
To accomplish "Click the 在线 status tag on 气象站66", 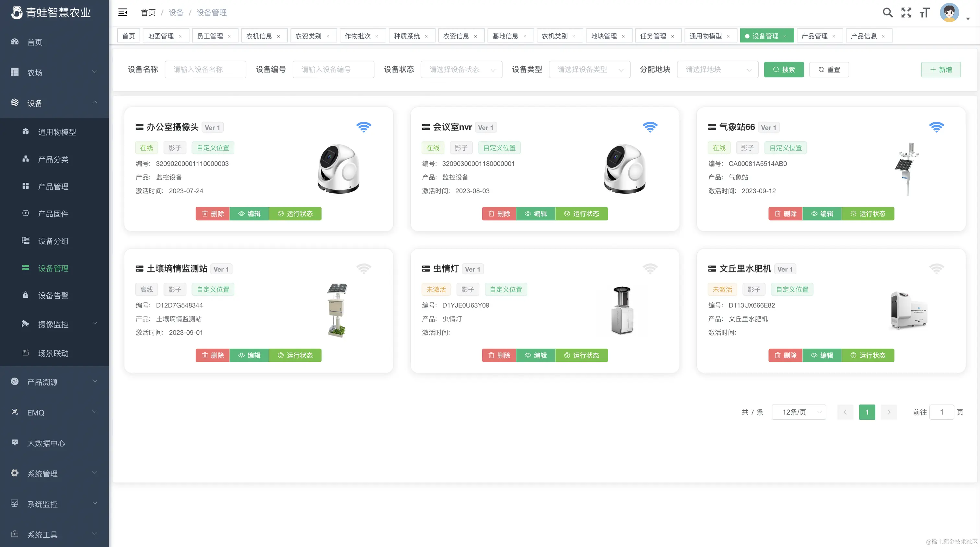I will [719, 147].
